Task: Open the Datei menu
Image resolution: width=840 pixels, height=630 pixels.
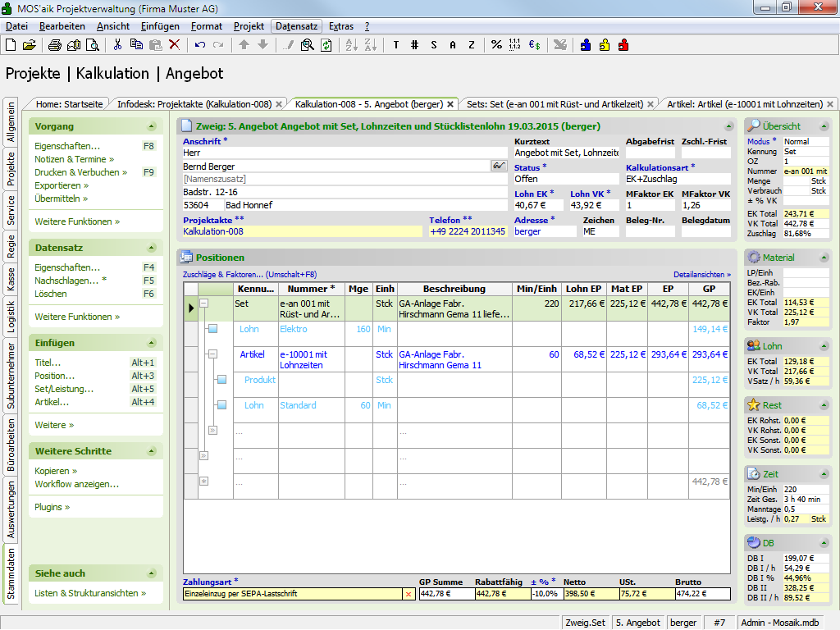Action: 16,26
